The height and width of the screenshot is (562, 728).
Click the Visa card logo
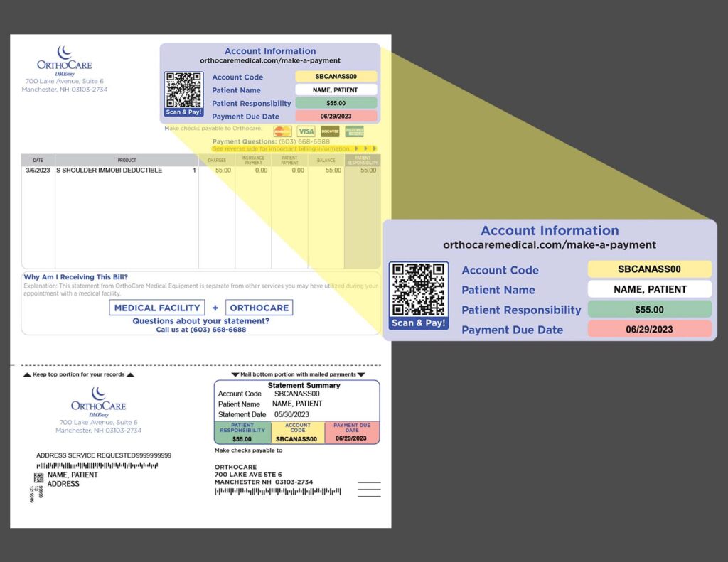pos(306,131)
